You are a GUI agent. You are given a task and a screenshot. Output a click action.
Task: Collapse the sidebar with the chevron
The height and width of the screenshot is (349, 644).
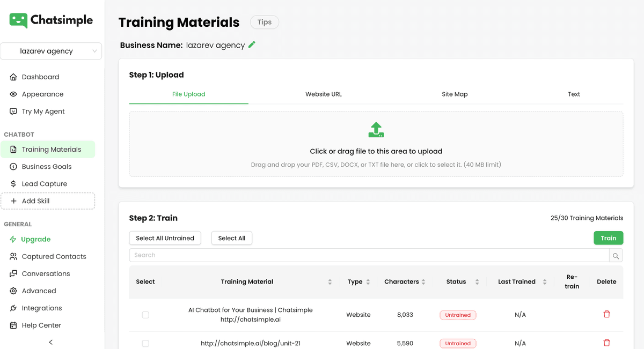coord(51,341)
